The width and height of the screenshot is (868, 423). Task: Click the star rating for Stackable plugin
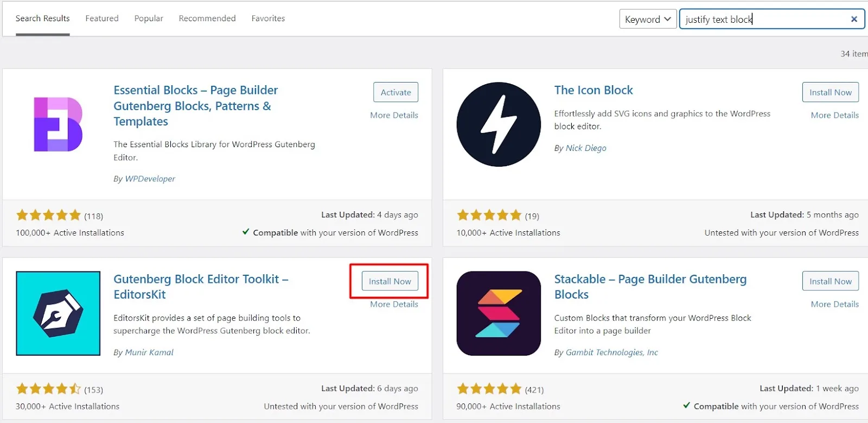click(489, 389)
